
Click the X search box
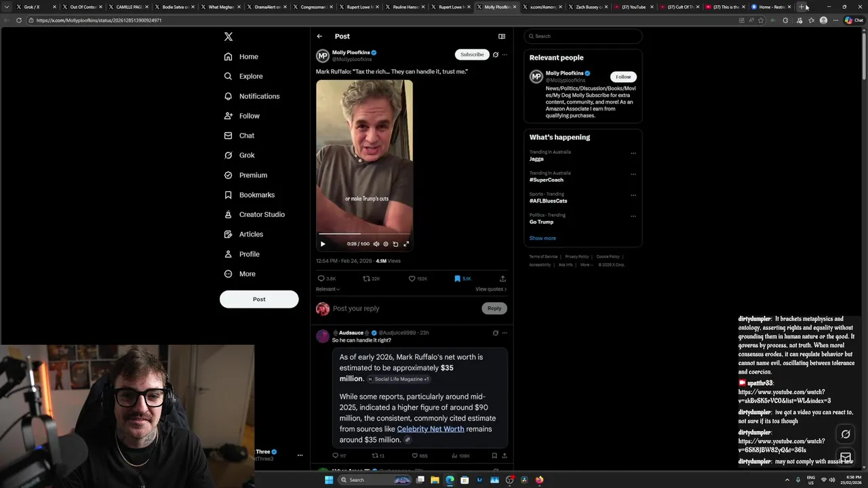point(583,37)
